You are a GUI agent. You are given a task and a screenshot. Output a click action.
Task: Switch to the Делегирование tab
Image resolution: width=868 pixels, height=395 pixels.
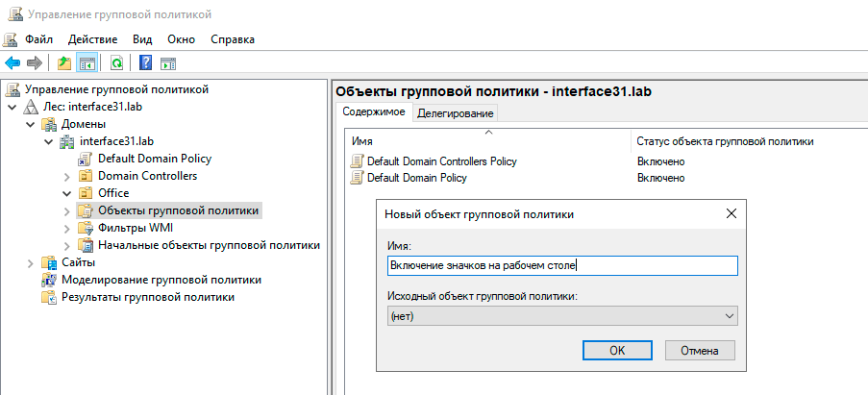455,113
